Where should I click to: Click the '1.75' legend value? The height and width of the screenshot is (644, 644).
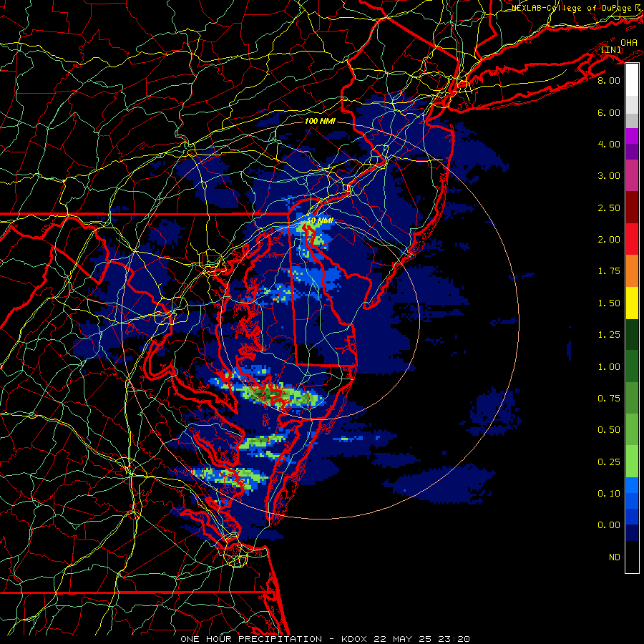(609, 271)
